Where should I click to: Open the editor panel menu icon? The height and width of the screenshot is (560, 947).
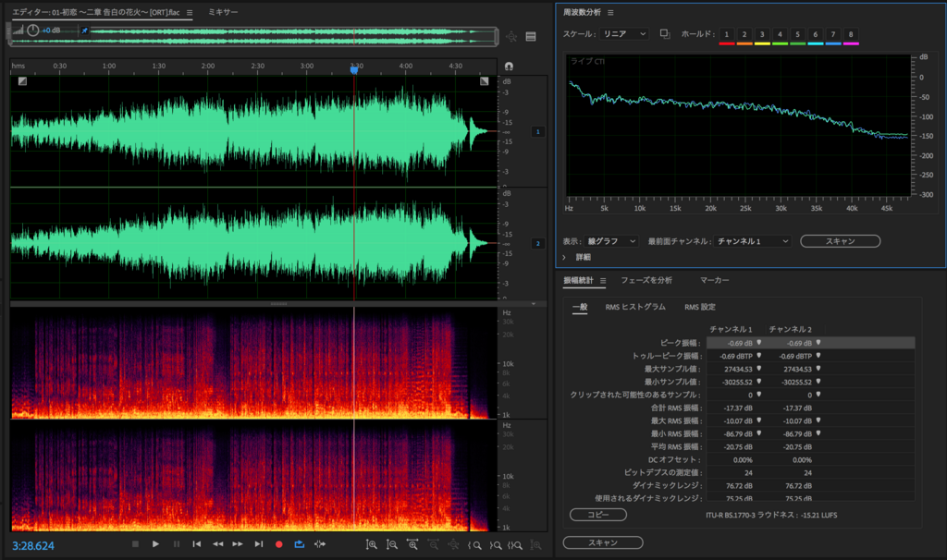click(190, 13)
